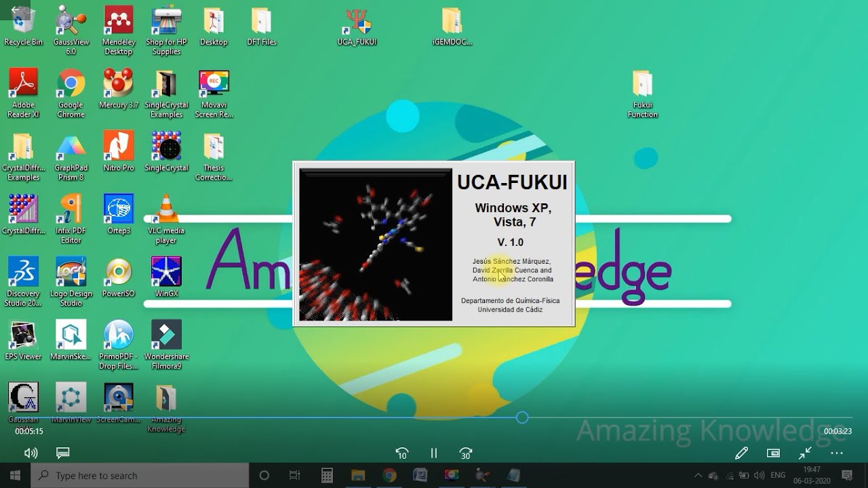The image size is (868, 488).
Task: Mute the video player volume
Action: pyautogui.click(x=31, y=453)
